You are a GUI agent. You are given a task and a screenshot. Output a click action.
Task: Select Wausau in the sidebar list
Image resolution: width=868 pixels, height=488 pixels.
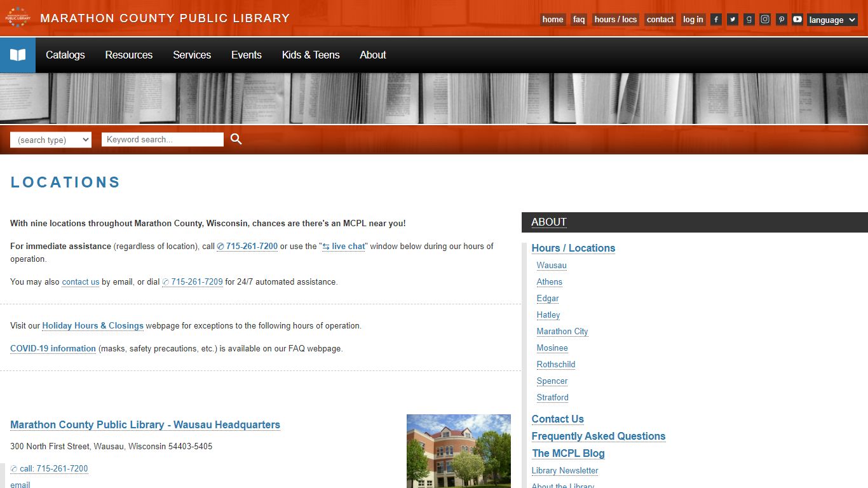[x=552, y=266]
